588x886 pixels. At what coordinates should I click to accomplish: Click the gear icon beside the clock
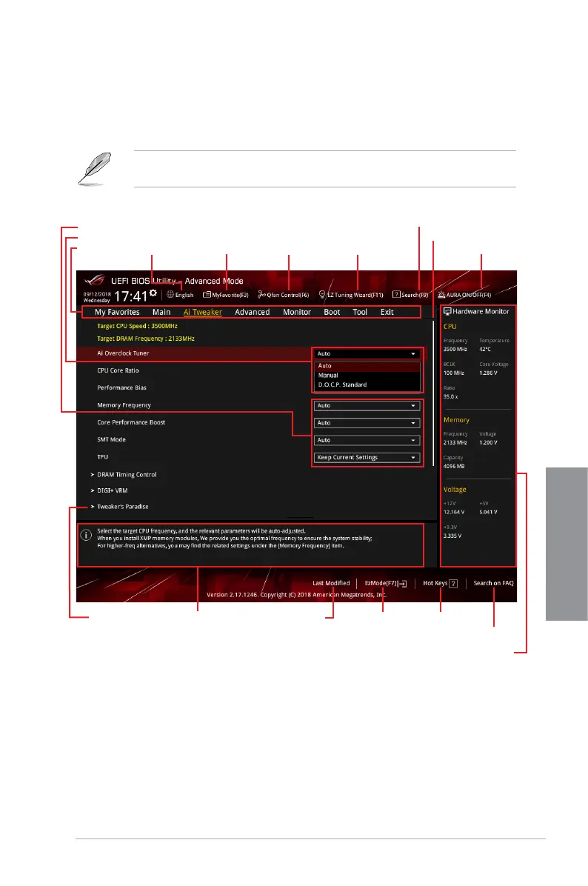153,293
